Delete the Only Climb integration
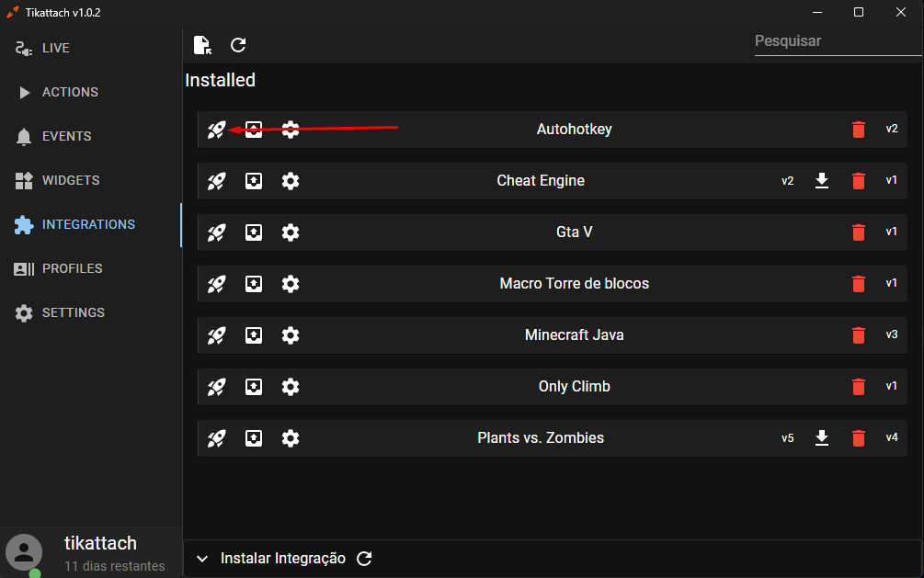Image resolution: width=924 pixels, height=578 pixels. pos(859,387)
